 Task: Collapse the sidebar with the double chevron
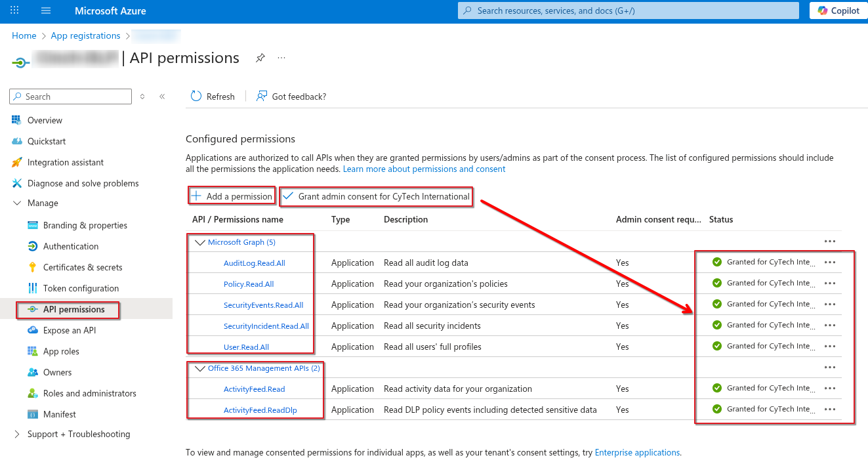tap(162, 96)
